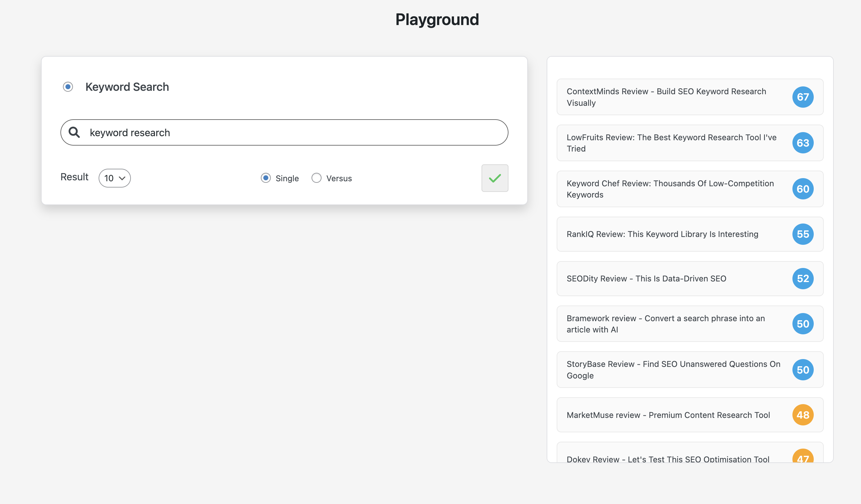Image resolution: width=861 pixels, height=504 pixels.
Task: Focus the keyword research search field
Action: click(284, 133)
